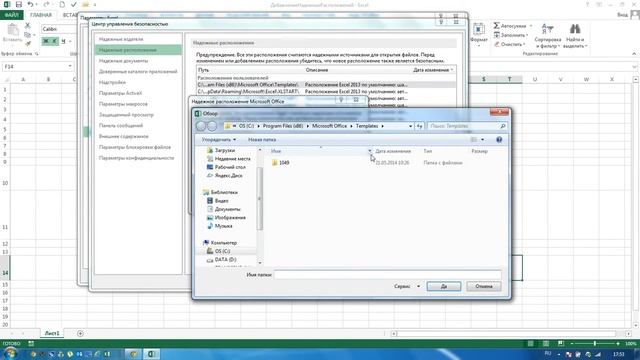The width and height of the screenshot is (640, 360).
Task: Click Program Files (x86) breadcrumb
Action: [x=283, y=126]
